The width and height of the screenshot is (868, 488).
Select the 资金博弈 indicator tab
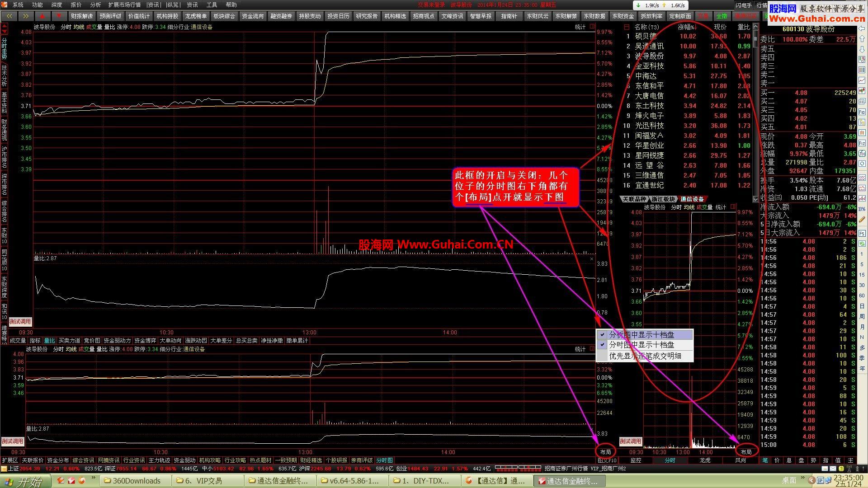[145, 341]
